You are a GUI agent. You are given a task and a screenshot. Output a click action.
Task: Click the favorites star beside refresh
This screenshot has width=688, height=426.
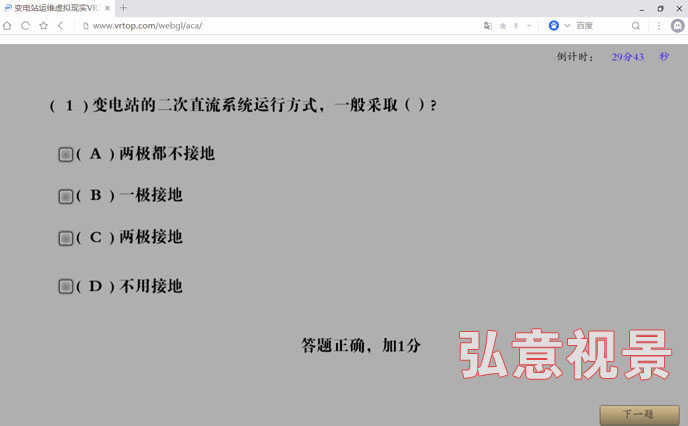coord(43,25)
